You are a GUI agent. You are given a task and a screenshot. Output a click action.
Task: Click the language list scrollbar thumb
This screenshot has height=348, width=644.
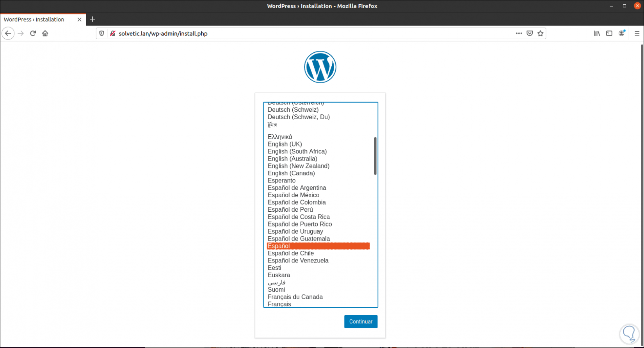coord(375,156)
